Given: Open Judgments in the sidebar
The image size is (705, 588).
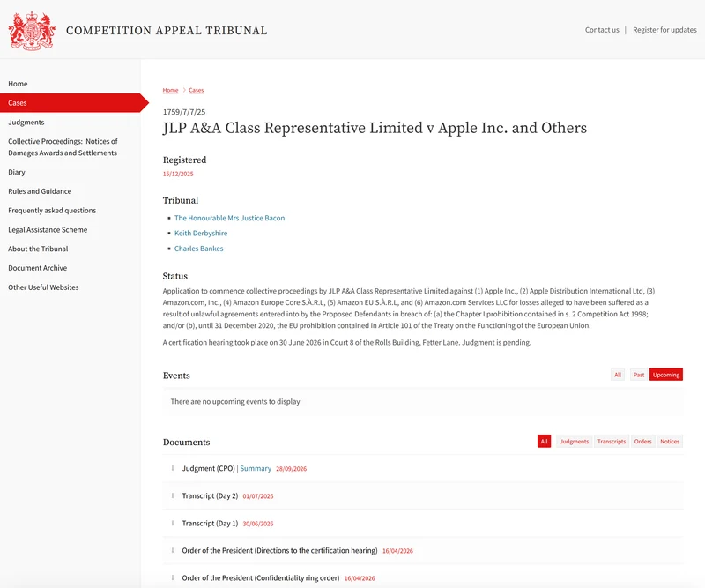Looking at the screenshot, I should [26, 123].
